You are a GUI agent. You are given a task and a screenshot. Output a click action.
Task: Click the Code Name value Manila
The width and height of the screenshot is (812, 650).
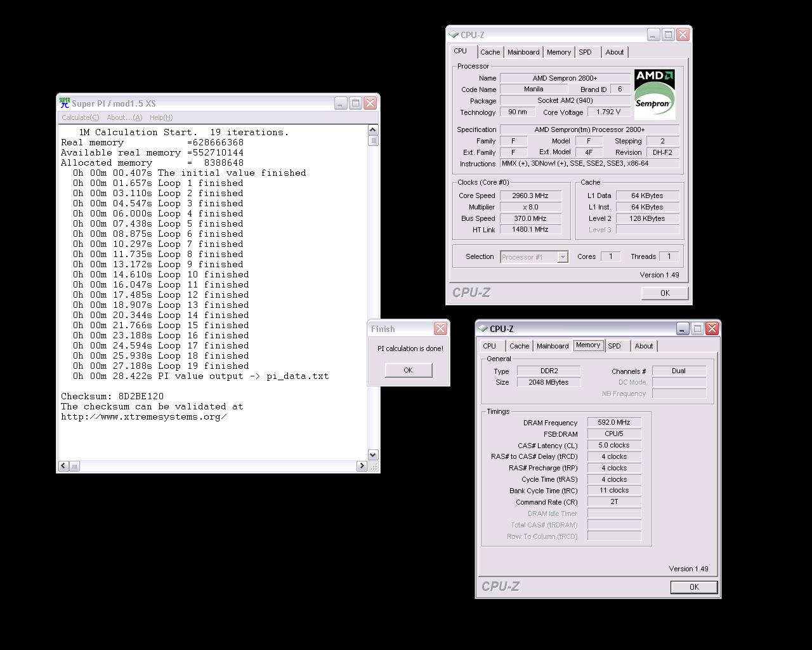point(534,89)
